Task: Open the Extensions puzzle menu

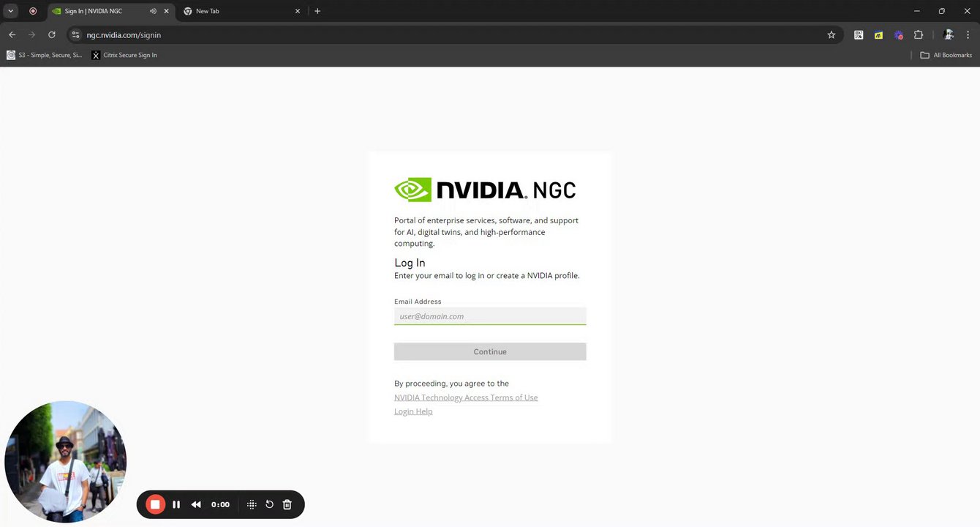Action: pos(919,34)
